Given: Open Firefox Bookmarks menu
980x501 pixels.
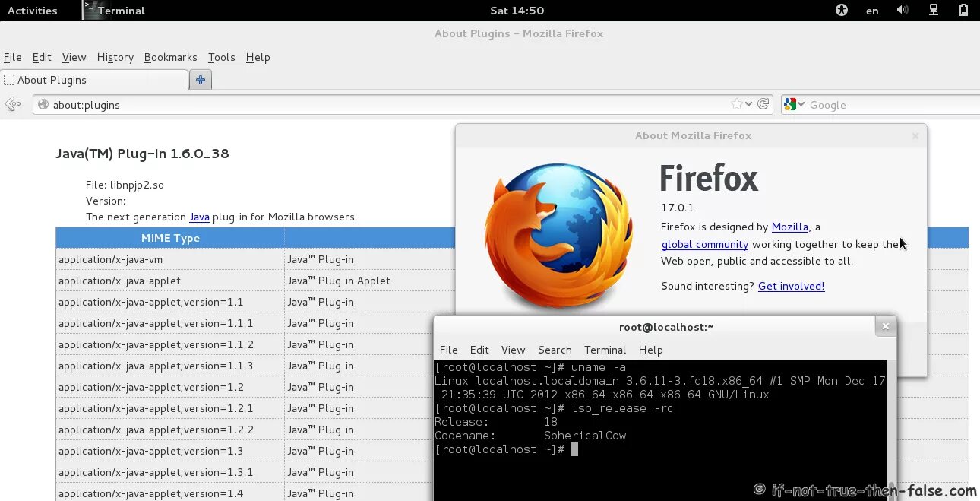Looking at the screenshot, I should pyautogui.click(x=170, y=57).
